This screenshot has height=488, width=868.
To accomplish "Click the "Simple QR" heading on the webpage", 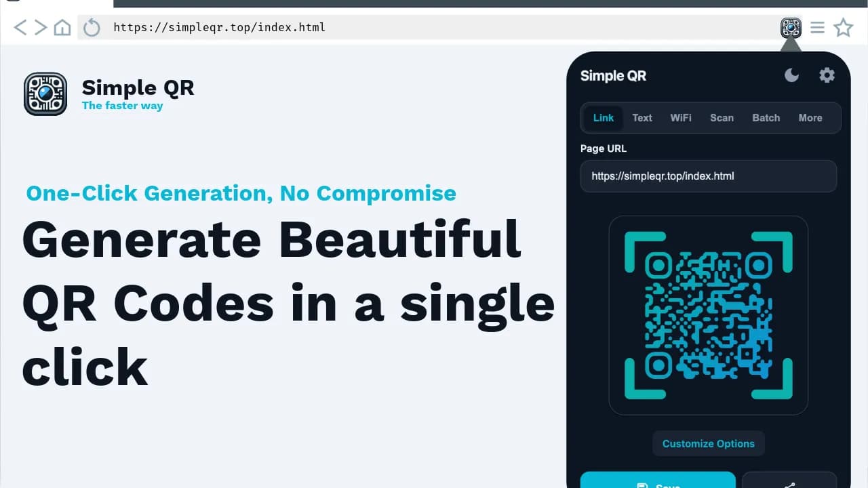I will coord(138,87).
